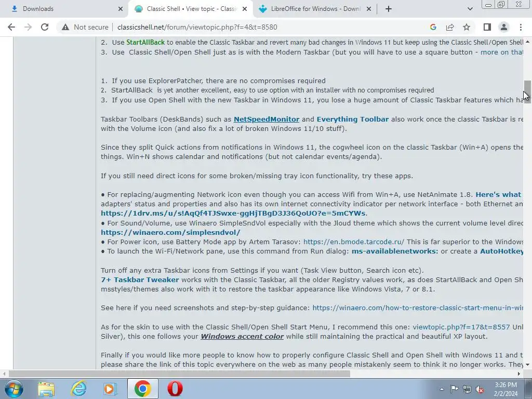Expand the tab search chevron
The width and height of the screenshot is (532, 399).
point(470,9)
